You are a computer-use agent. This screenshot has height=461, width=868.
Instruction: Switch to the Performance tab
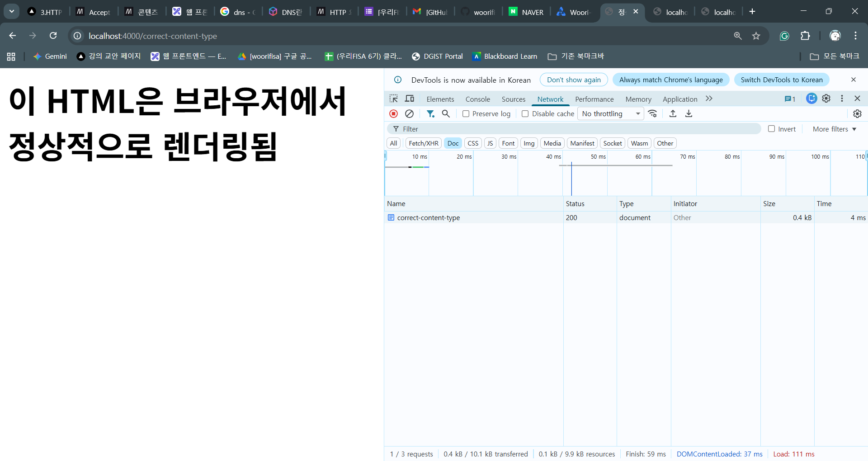pos(594,99)
